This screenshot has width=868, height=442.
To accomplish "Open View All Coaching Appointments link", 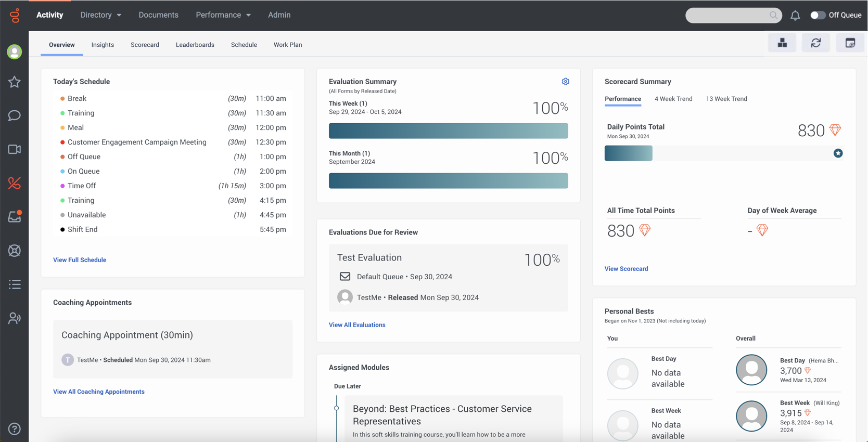I will (x=99, y=392).
